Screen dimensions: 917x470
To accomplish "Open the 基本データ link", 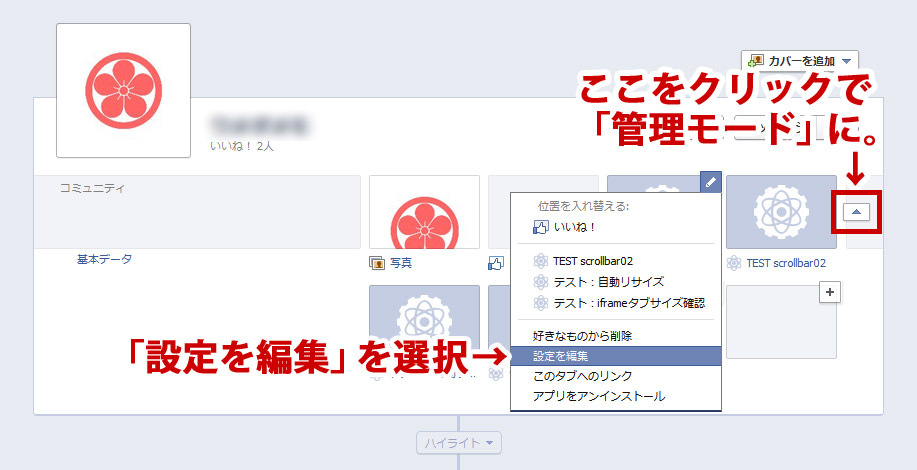I will click(104, 259).
